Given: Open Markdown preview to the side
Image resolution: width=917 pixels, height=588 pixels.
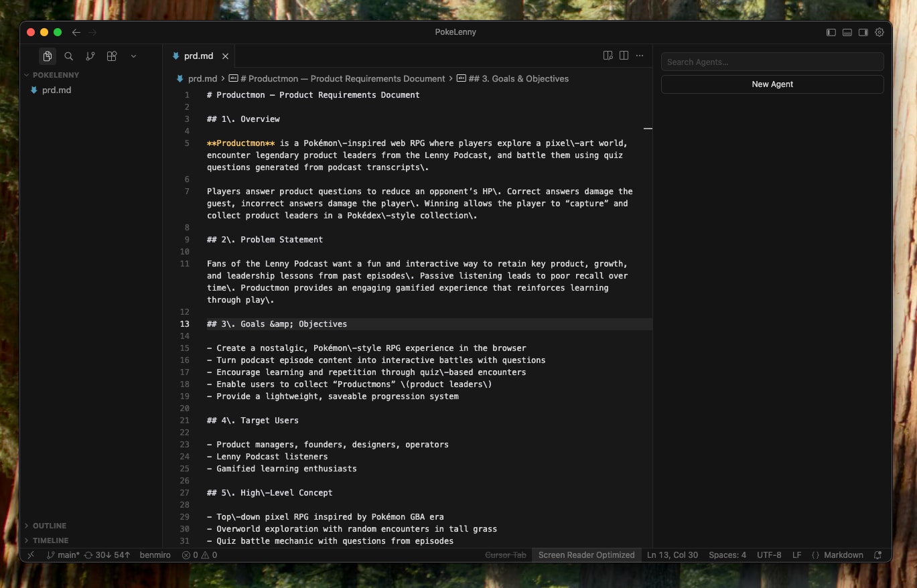Looking at the screenshot, I should 608,56.
